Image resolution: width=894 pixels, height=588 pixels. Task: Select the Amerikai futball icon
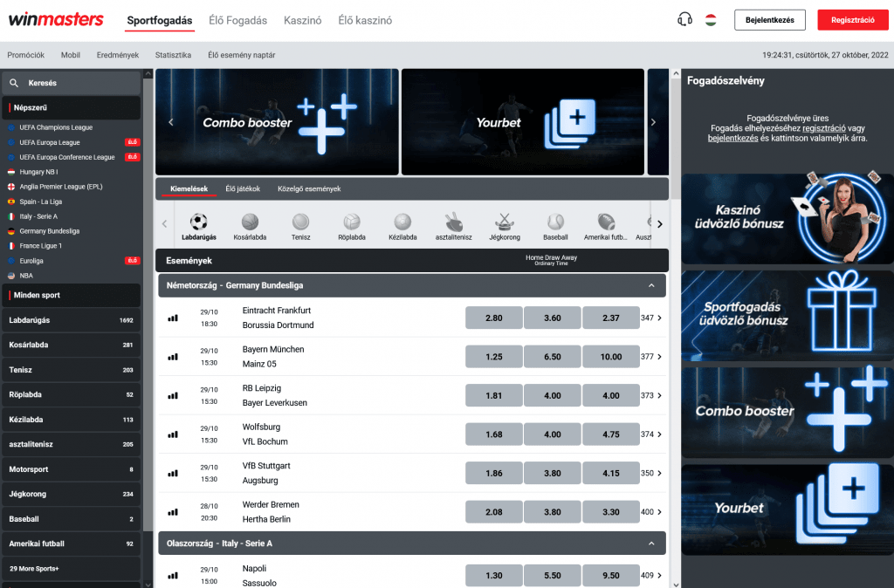click(606, 222)
